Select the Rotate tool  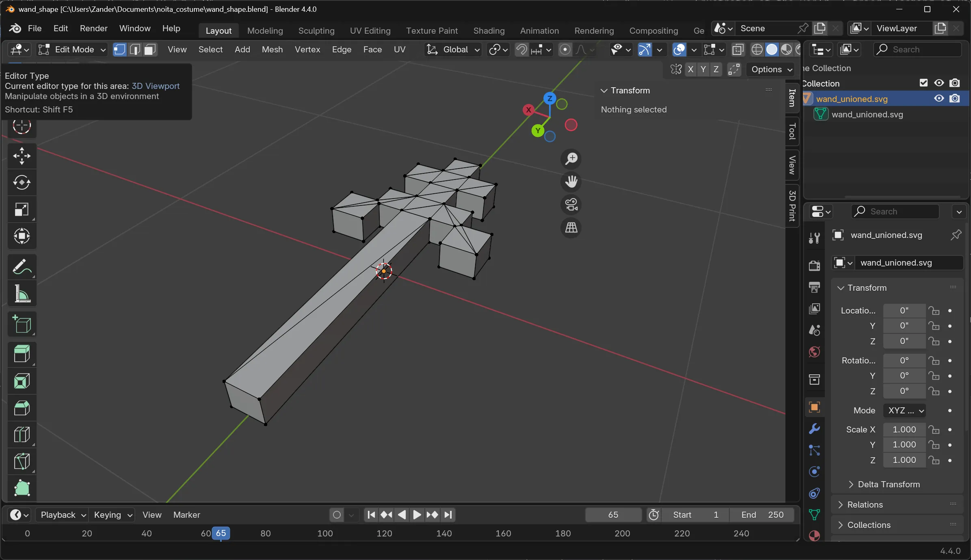pos(22,182)
